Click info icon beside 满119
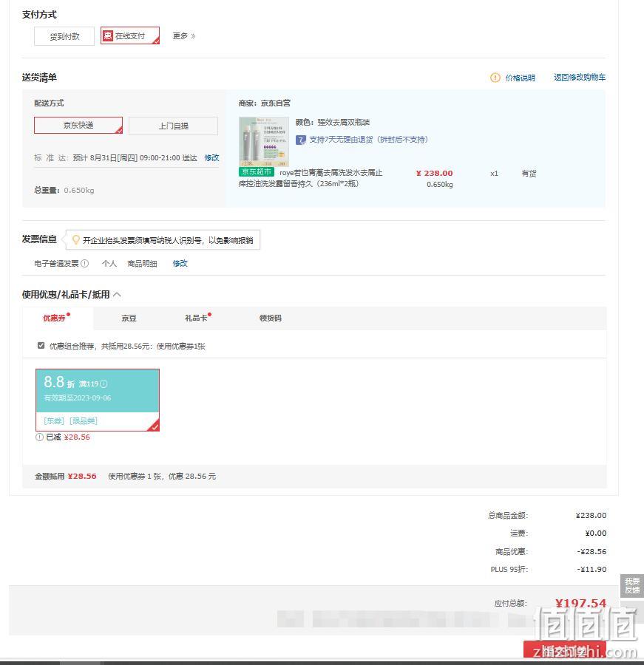Viewport: 644px width, 665px height. point(104,383)
